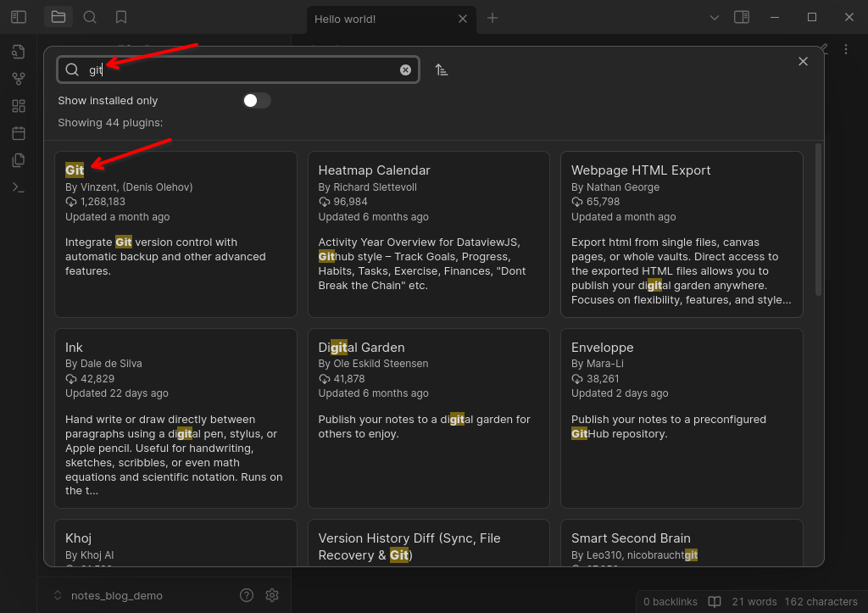Screen dimensions: 868x613
Task: Toggle the left sidebar collapse icon
Action: 19,17
